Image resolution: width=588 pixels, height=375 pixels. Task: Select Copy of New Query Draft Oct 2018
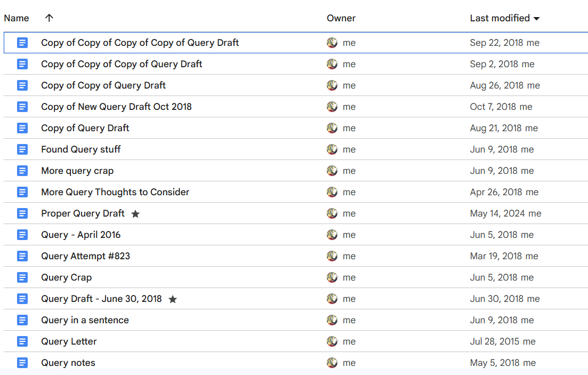[x=116, y=107]
